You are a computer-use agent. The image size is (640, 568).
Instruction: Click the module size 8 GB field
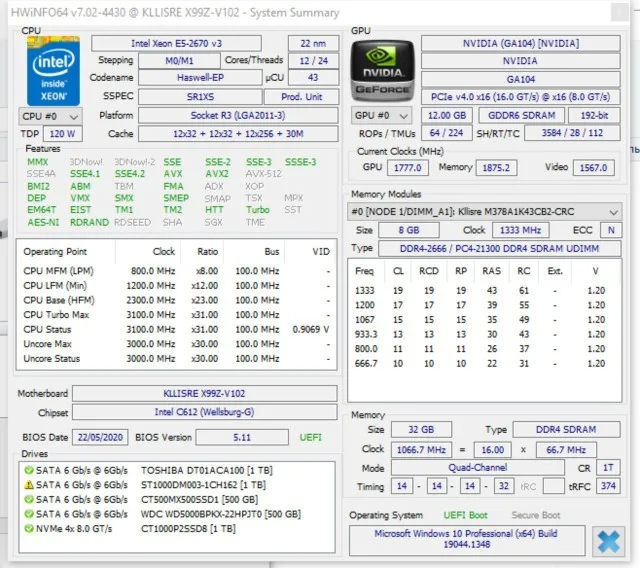409,230
